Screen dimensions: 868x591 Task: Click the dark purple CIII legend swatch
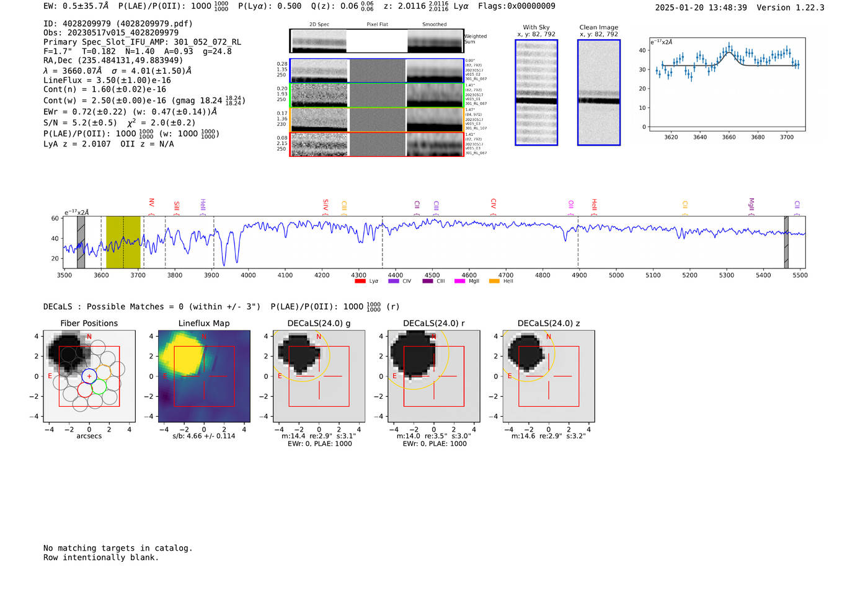(x=428, y=281)
